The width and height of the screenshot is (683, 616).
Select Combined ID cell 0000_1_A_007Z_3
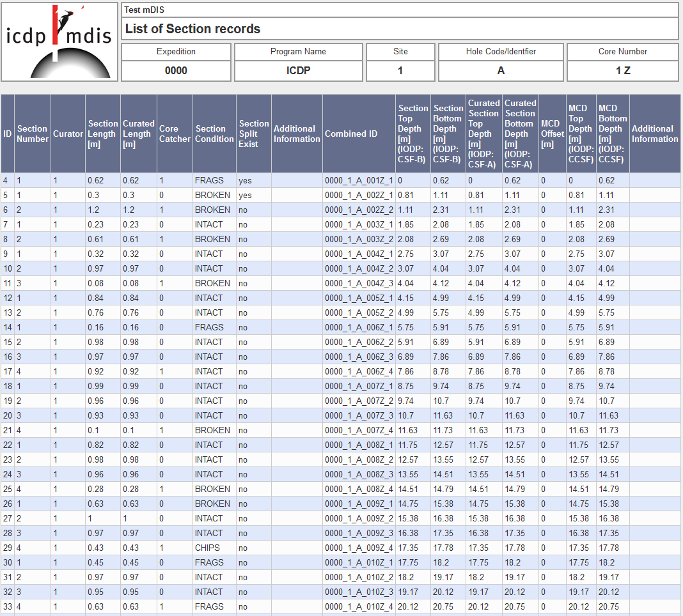coord(359,415)
